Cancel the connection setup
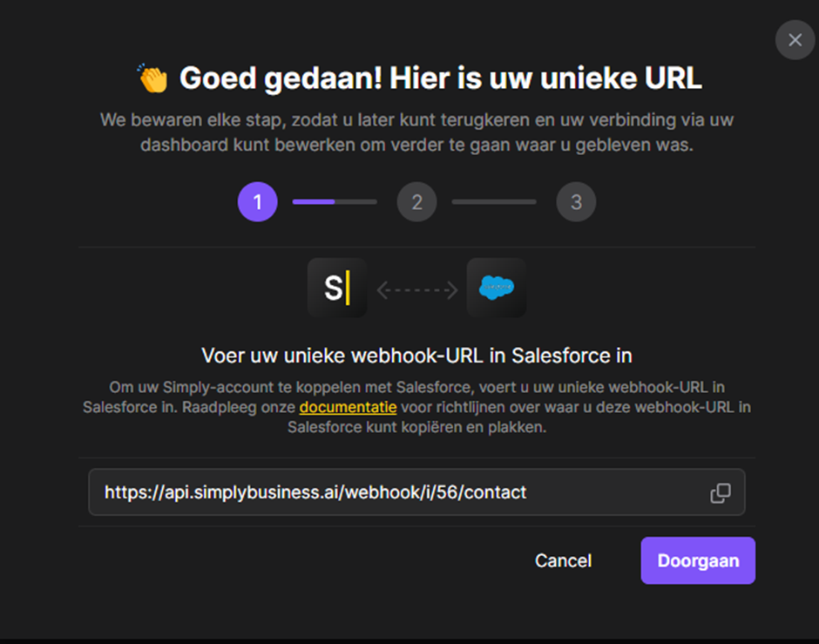This screenshot has width=819, height=644. (x=563, y=560)
